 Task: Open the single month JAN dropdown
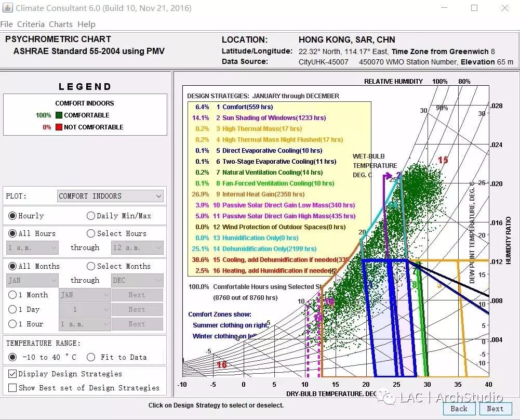85,295
